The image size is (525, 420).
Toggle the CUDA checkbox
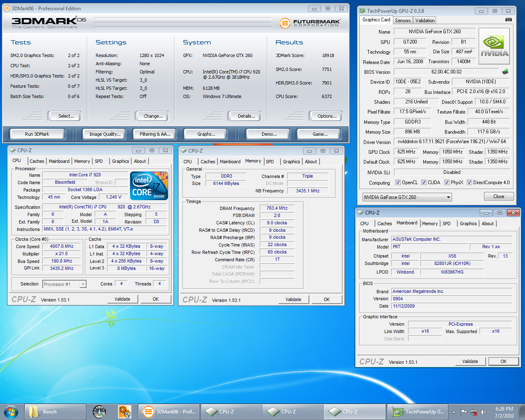[x=424, y=183]
